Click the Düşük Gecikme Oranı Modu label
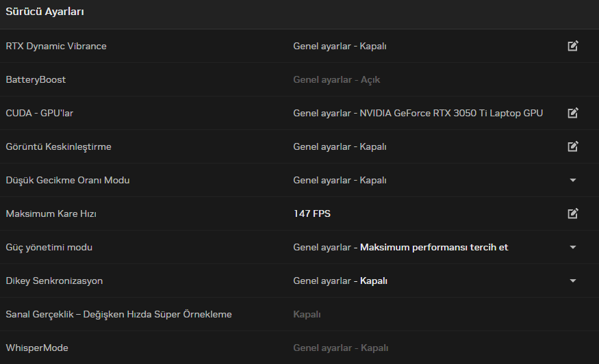This screenshot has height=364, width=599. [67, 180]
